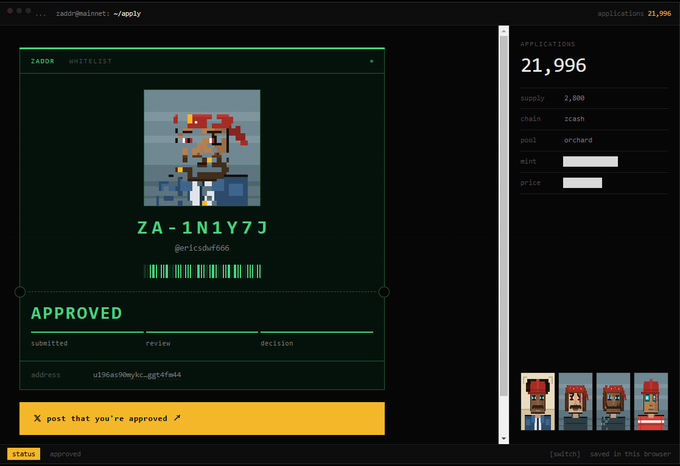Open the avatar thumbnail with the red striped shirt
680x466 pixels.
click(651, 401)
